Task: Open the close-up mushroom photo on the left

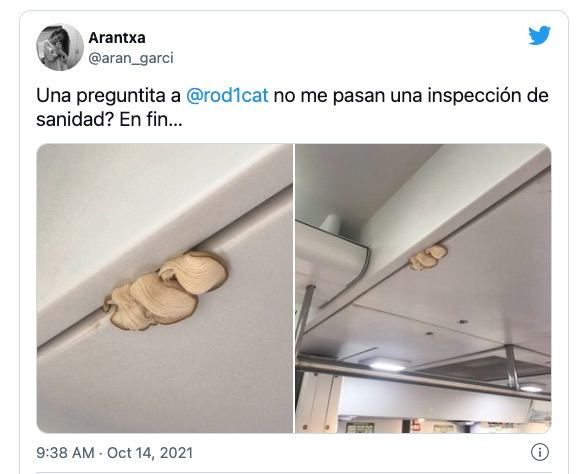Action: pos(165,288)
